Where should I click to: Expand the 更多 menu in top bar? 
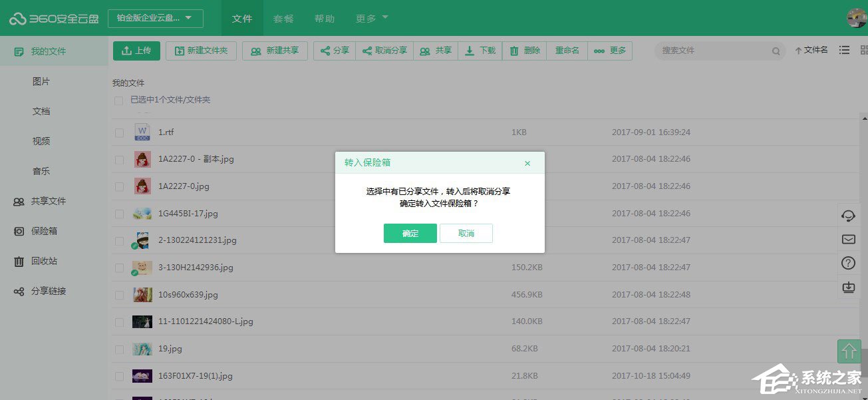point(370,19)
